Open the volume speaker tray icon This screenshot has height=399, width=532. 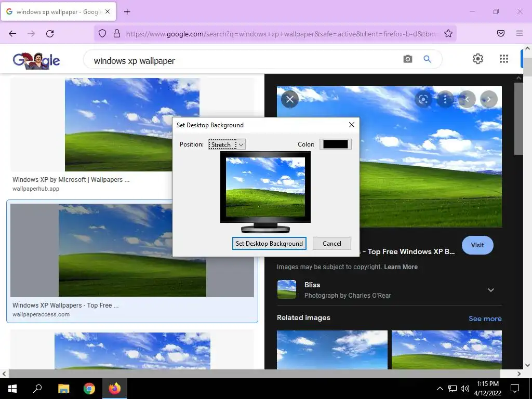click(465, 389)
